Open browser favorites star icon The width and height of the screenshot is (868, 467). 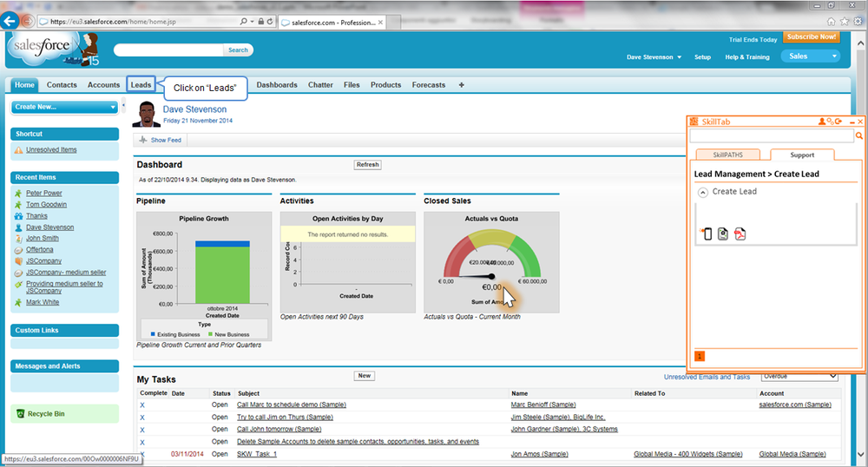tap(845, 22)
